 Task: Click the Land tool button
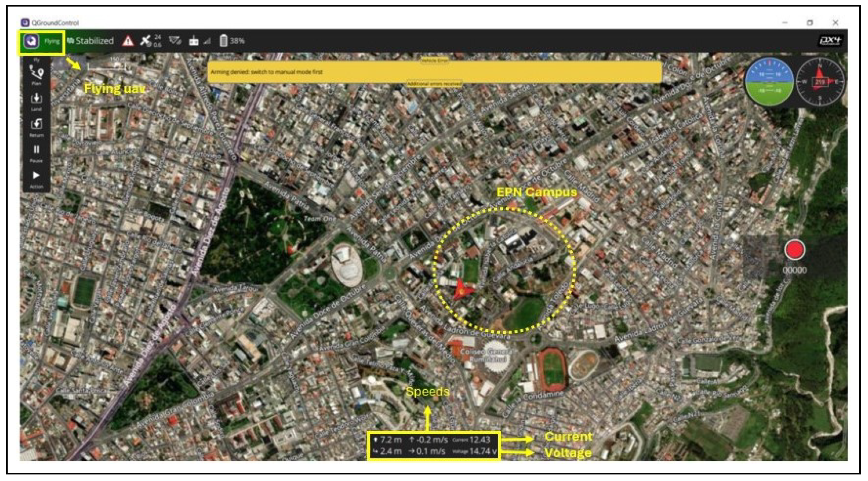coord(36,100)
